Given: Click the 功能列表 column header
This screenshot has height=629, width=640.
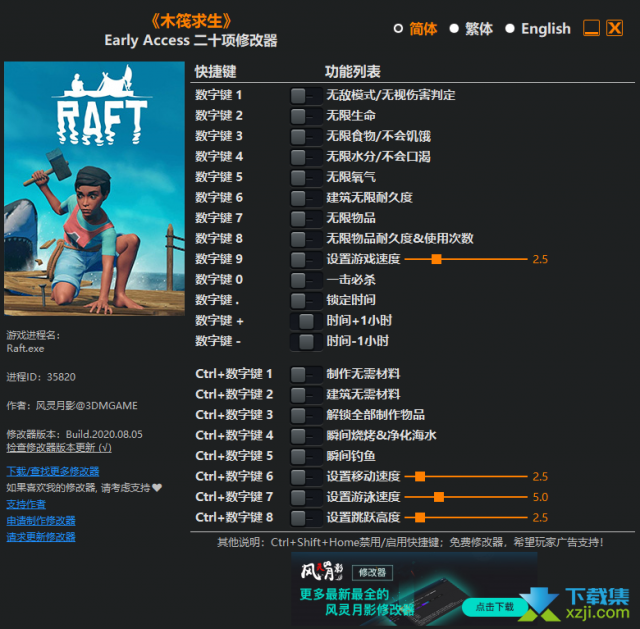Looking at the screenshot, I should pos(353,72).
